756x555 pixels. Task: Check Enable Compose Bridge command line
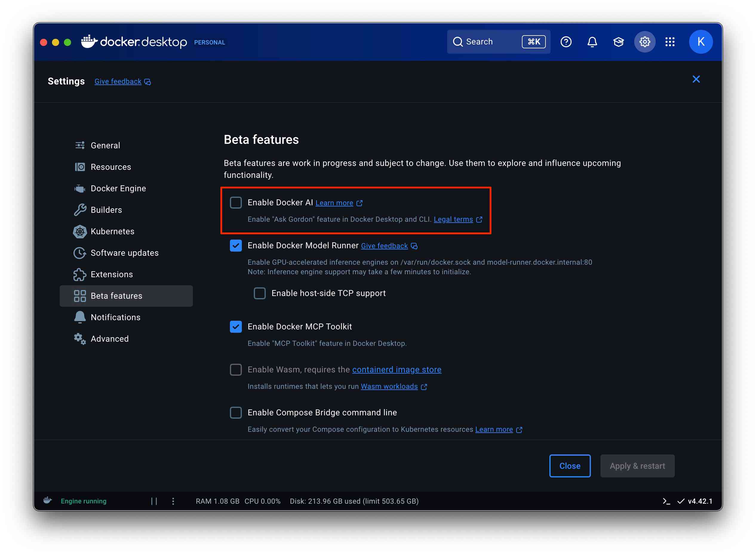click(236, 413)
